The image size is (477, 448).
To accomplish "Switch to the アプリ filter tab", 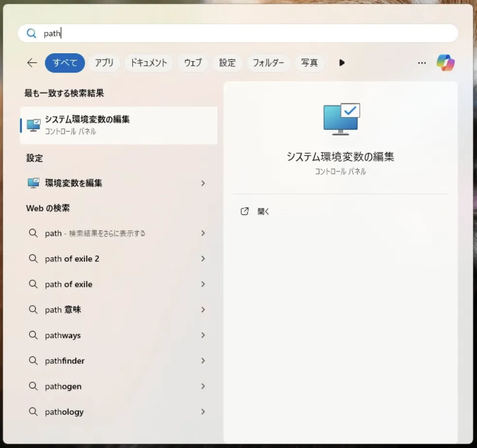I will (104, 63).
